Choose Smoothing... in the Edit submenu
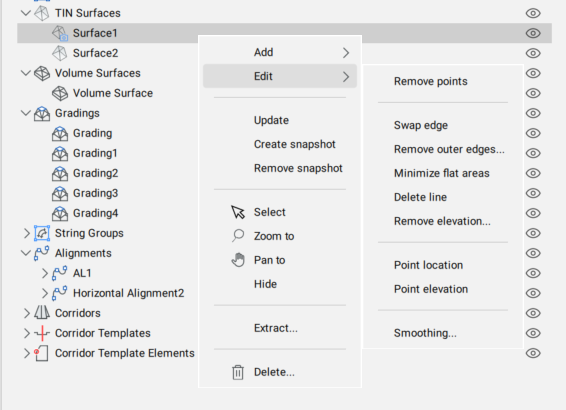 pos(425,333)
